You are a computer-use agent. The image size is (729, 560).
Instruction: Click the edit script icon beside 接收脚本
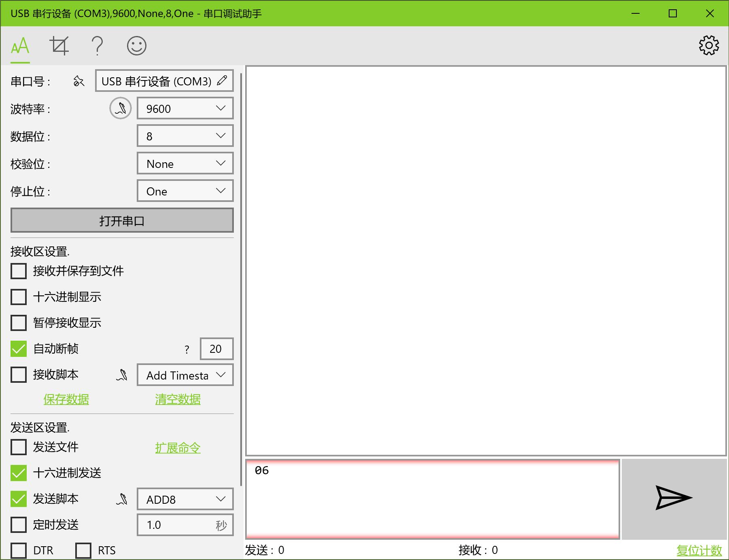point(122,375)
